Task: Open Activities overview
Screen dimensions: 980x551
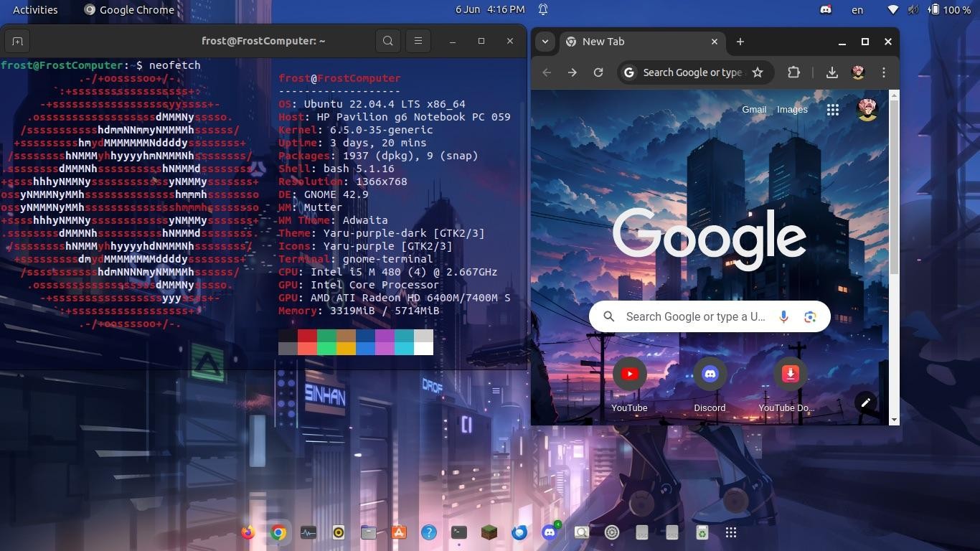Action: (35, 9)
